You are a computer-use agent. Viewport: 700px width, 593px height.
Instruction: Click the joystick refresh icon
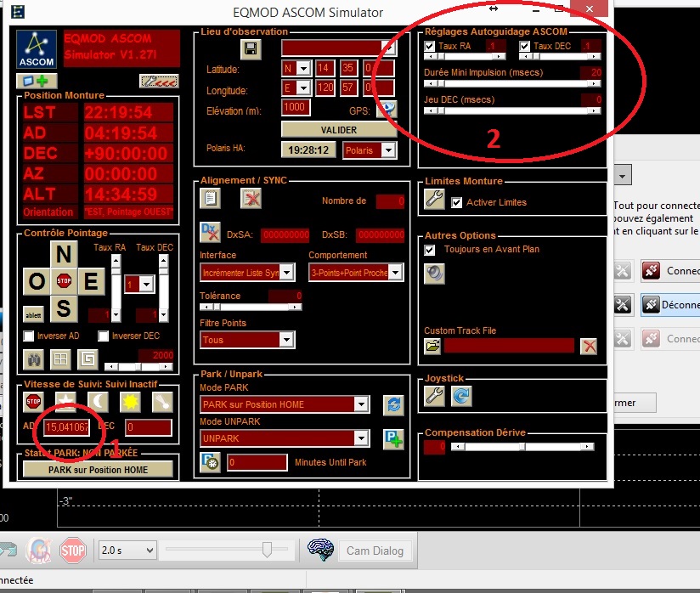[x=461, y=396]
